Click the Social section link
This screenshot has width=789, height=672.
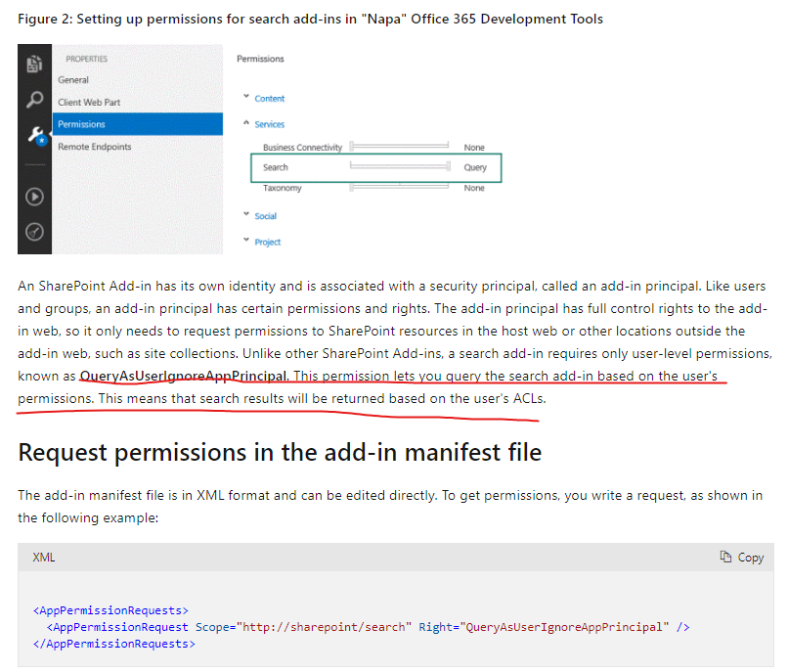point(265,216)
